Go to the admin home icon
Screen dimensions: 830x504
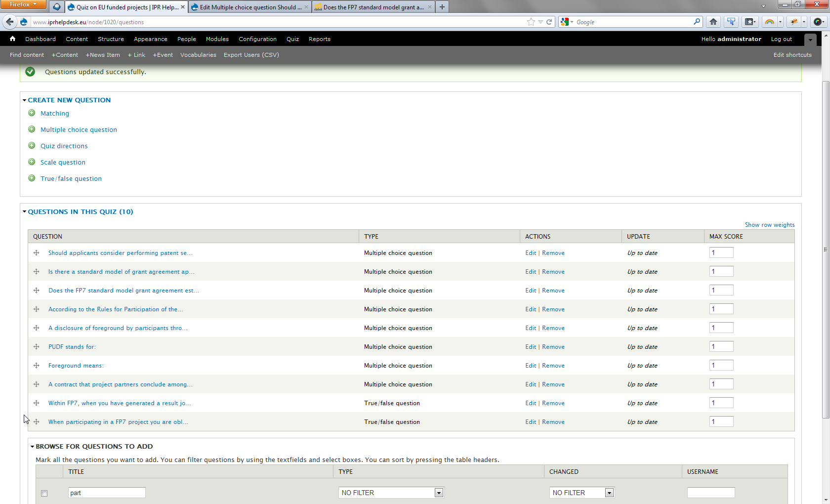(x=12, y=39)
